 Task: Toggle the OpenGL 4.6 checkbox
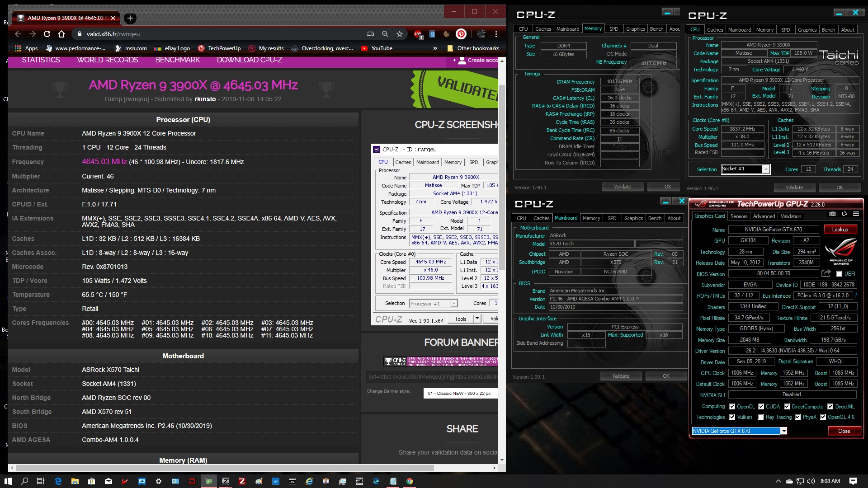point(823,417)
